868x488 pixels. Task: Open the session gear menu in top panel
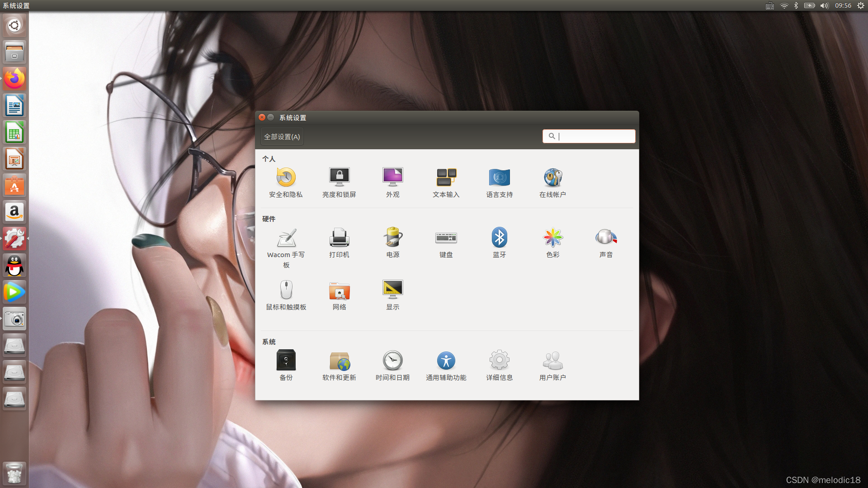pos(861,5)
